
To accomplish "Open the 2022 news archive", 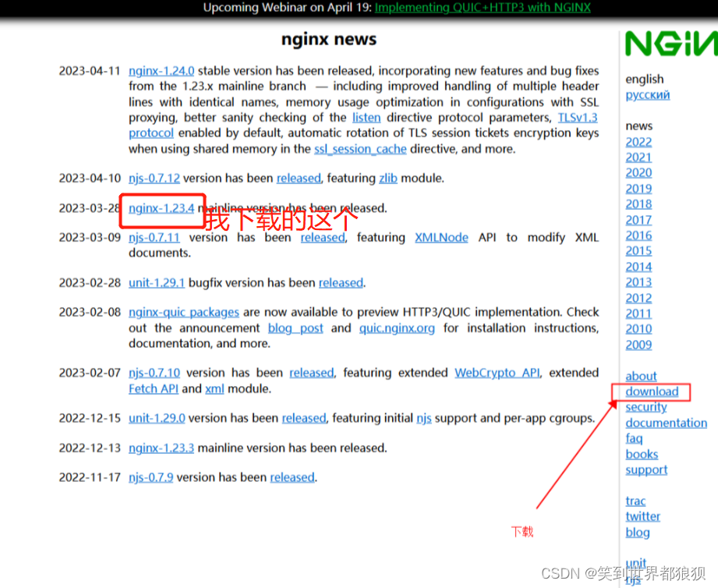I will [x=638, y=142].
